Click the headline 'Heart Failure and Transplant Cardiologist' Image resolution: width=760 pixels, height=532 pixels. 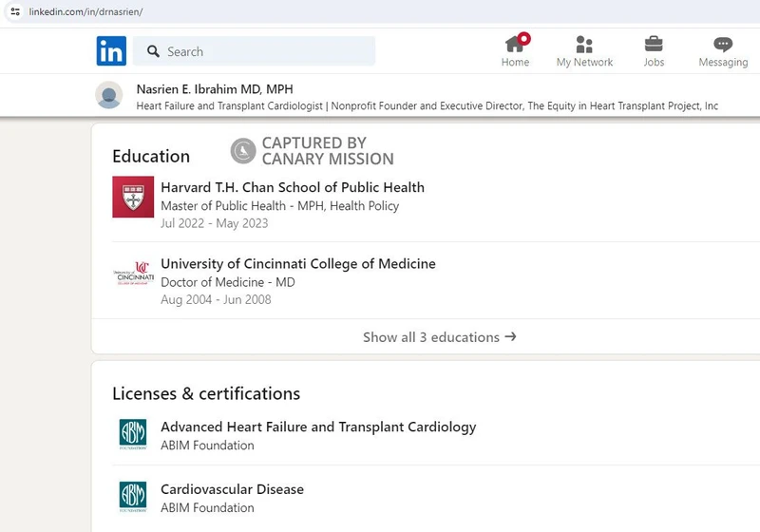(x=229, y=105)
